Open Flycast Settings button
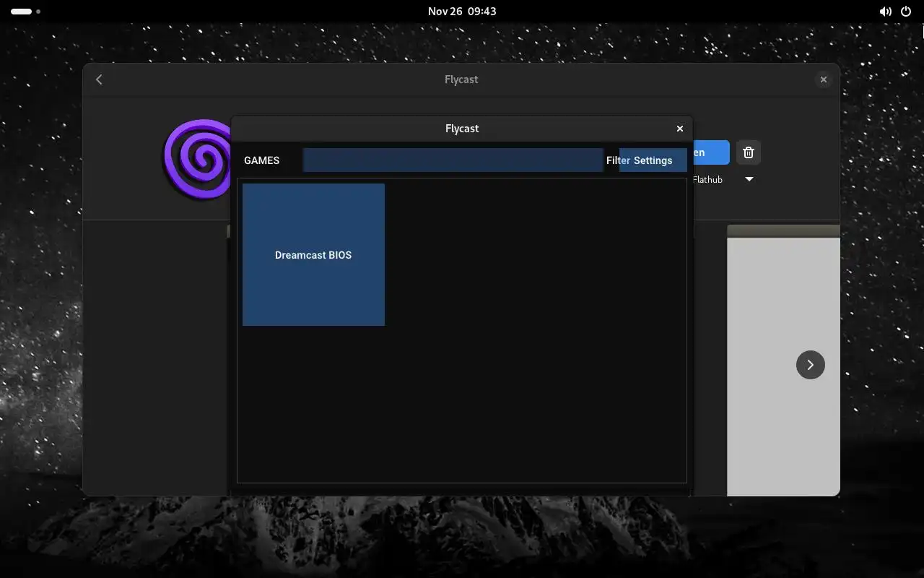 [653, 160]
